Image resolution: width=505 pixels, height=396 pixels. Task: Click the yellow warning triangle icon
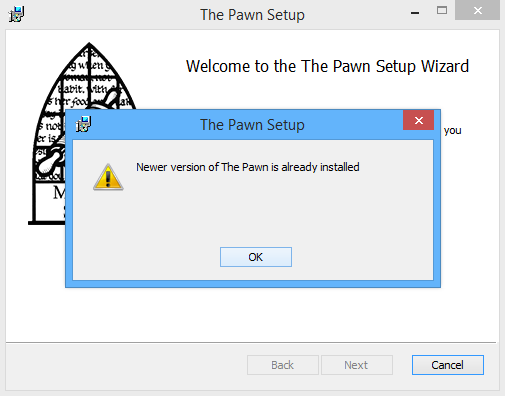[x=108, y=177]
